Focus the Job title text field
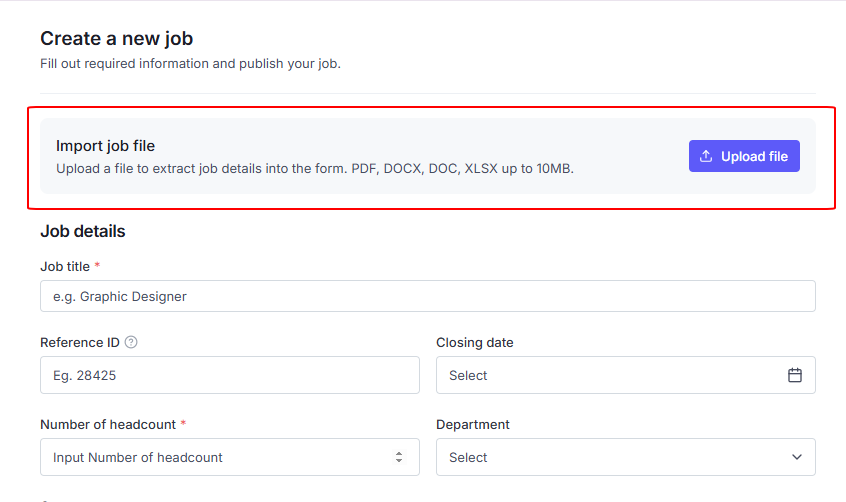This screenshot has height=502, width=846. pyautogui.click(x=427, y=296)
